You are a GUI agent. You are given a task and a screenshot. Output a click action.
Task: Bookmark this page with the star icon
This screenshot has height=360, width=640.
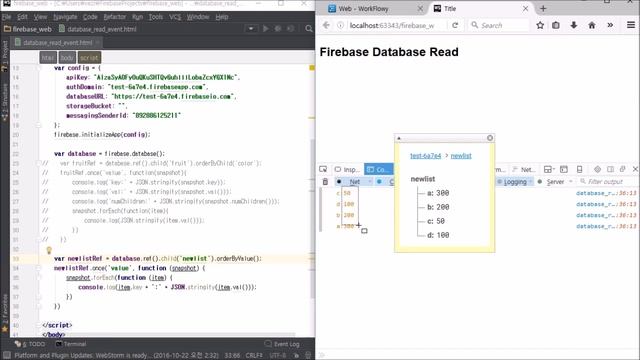tap(540, 25)
